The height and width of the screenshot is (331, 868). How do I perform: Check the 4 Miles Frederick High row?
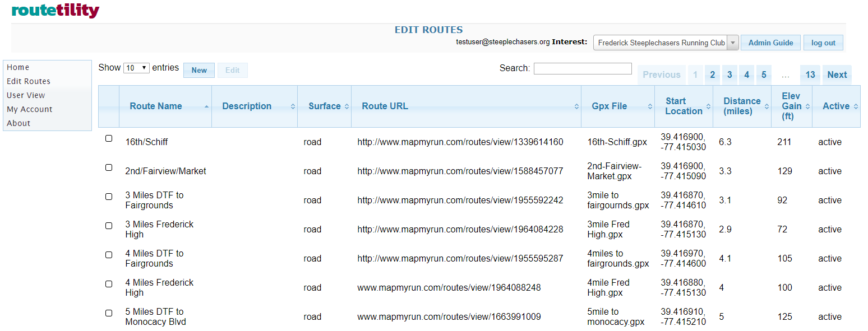pyautogui.click(x=109, y=284)
